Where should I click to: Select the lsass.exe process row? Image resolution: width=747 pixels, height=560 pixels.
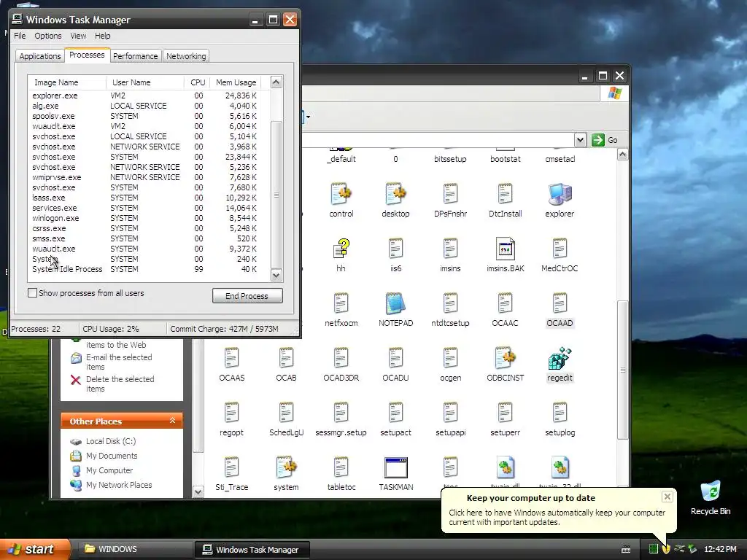coord(149,198)
